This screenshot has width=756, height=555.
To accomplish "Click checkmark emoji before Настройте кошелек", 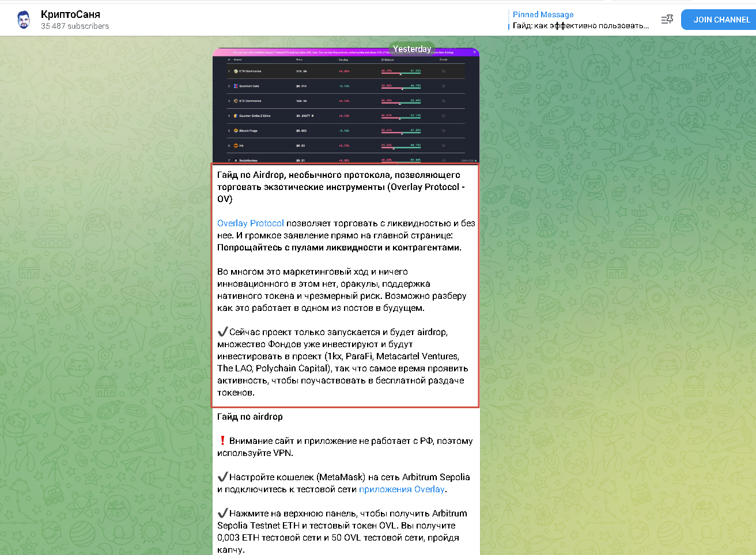I will [222, 477].
